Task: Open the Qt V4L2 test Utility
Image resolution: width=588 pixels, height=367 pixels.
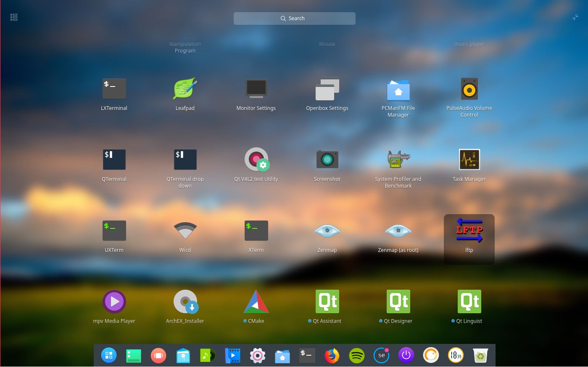Action: 256,164
